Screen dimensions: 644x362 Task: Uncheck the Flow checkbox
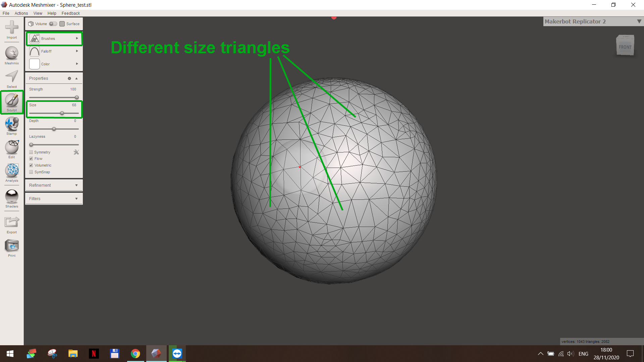click(31, 159)
